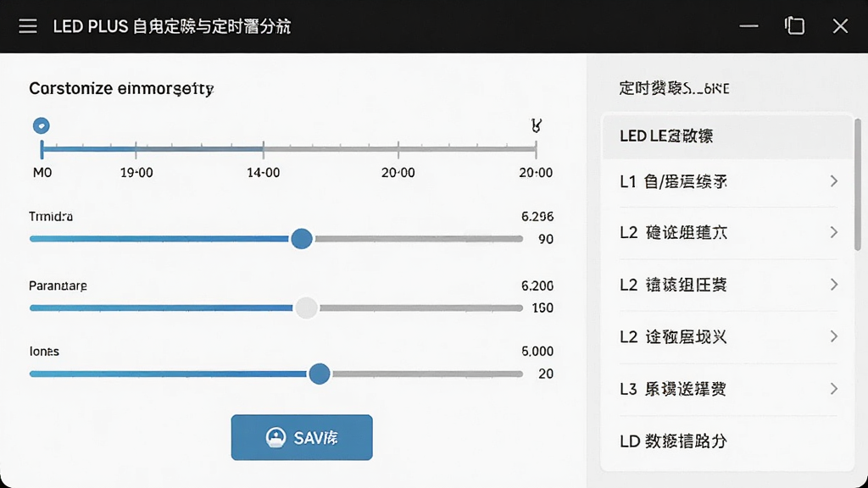Minimize the LED PLUS window
The width and height of the screenshot is (868, 488).
pyautogui.click(x=748, y=25)
